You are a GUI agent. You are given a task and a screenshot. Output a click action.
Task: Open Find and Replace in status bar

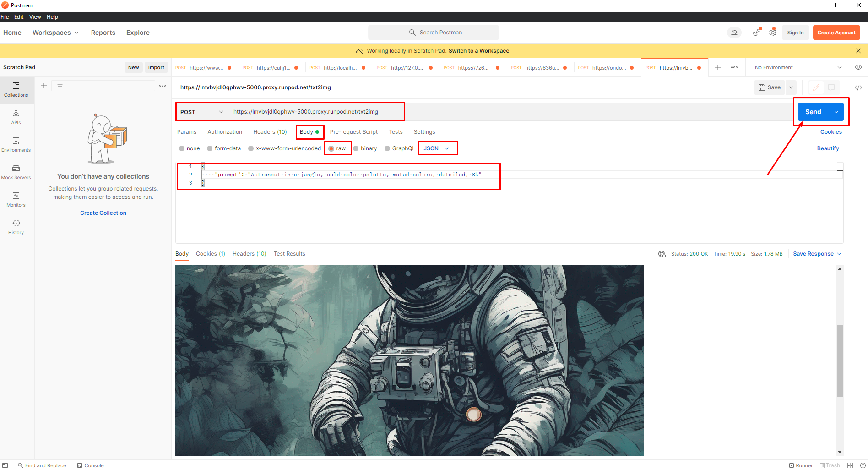click(x=42, y=465)
